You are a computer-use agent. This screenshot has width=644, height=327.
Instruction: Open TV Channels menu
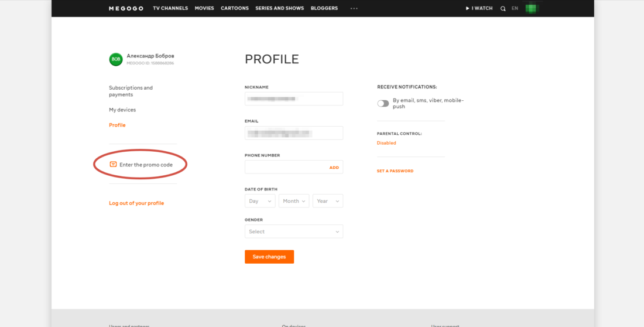(170, 8)
